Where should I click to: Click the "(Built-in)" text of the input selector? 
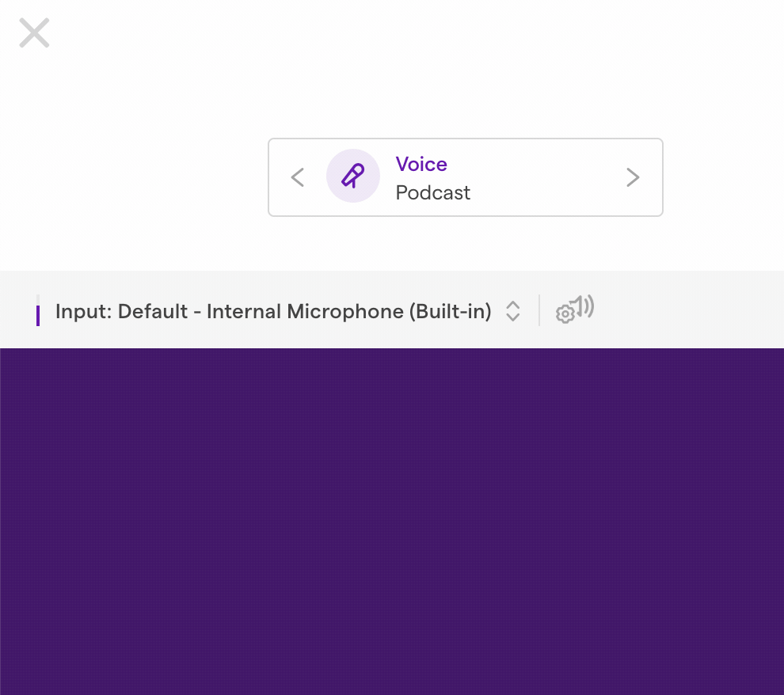pyautogui.click(x=451, y=311)
